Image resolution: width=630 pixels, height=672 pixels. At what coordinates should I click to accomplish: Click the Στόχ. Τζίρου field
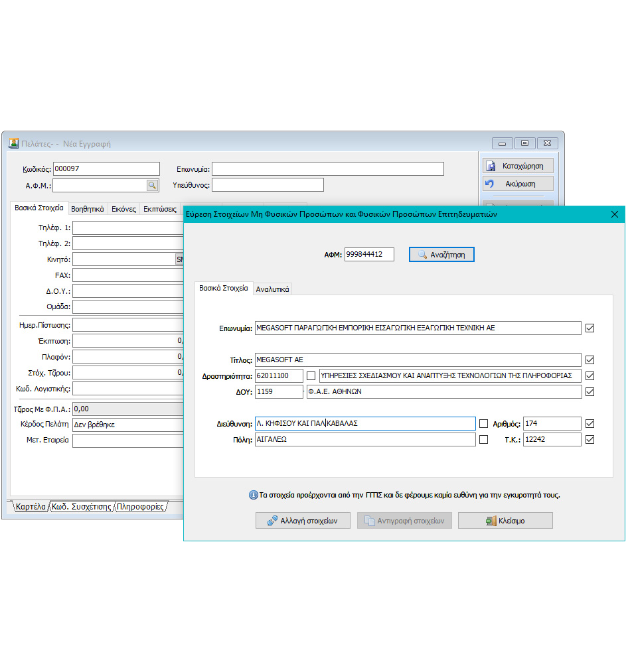click(x=128, y=372)
